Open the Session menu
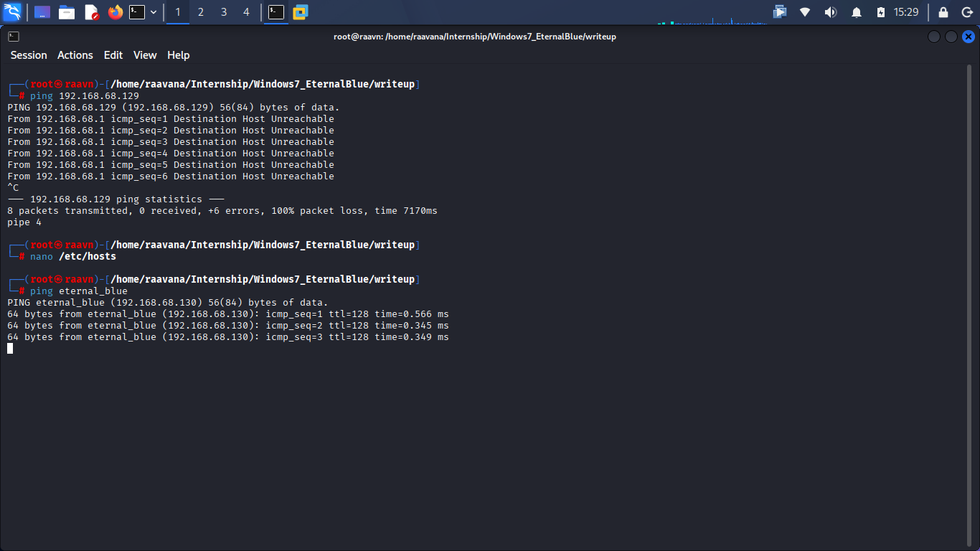This screenshot has height=551, width=980. (29, 55)
